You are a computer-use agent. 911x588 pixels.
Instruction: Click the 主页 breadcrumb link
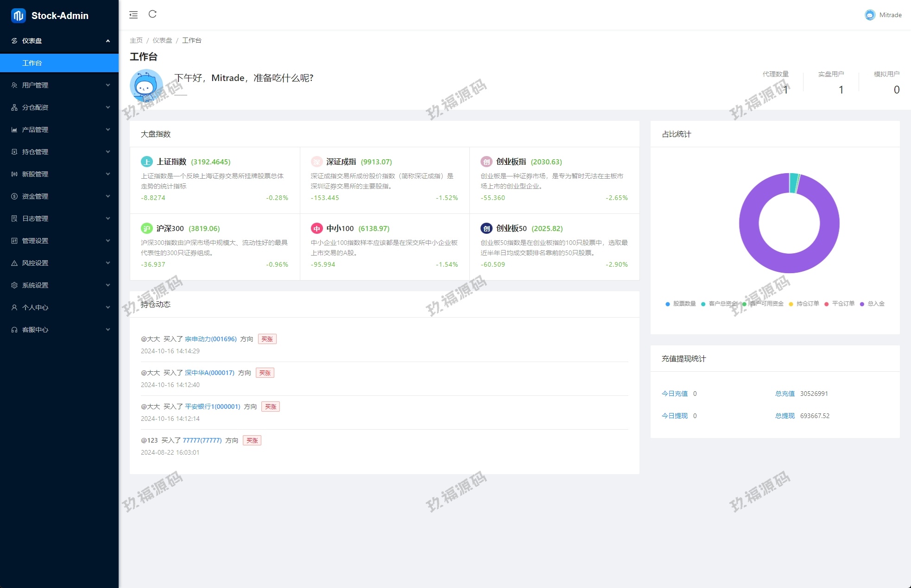136,40
